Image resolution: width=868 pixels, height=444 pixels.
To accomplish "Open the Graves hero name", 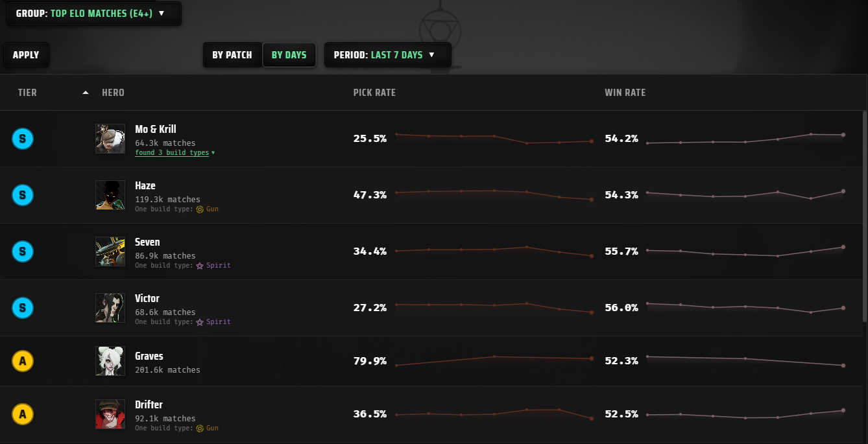I will point(149,356).
